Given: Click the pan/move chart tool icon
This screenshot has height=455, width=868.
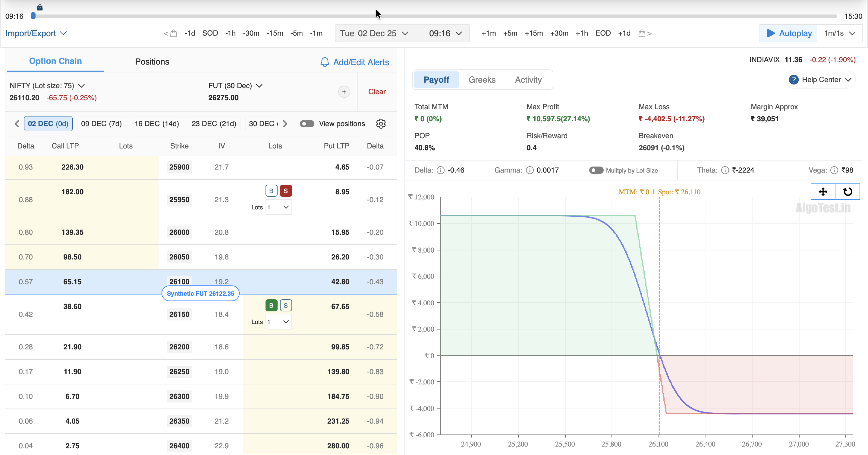Looking at the screenshot, I should 823,192.
